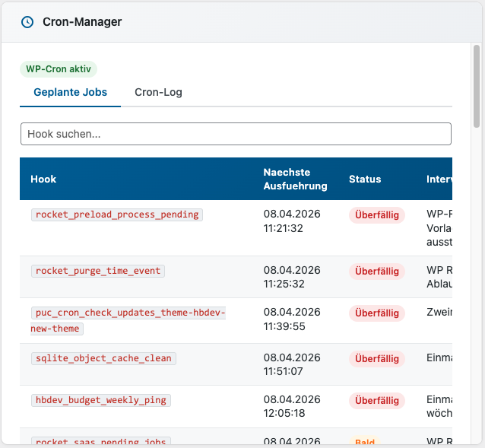The width and height of the screenshot is (485, 448).
Task: Click the orange Bald status badge
Action: 363,442
